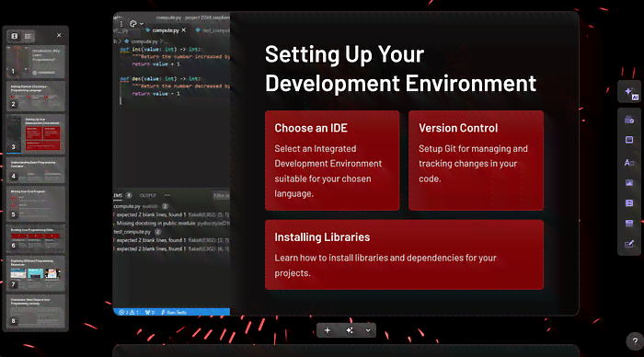Open smart layouts grid tool

[x=629, y=203]
